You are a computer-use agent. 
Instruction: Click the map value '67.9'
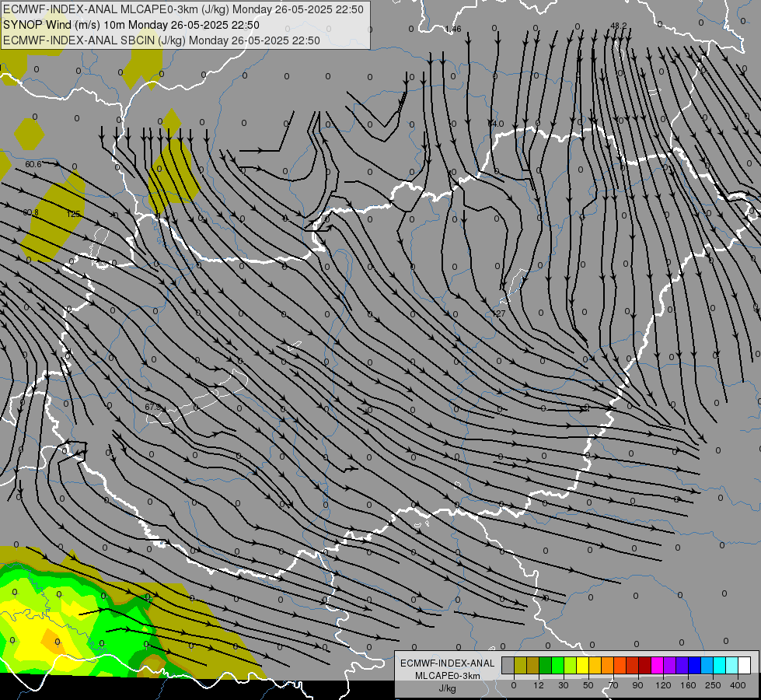pos(153,407)
